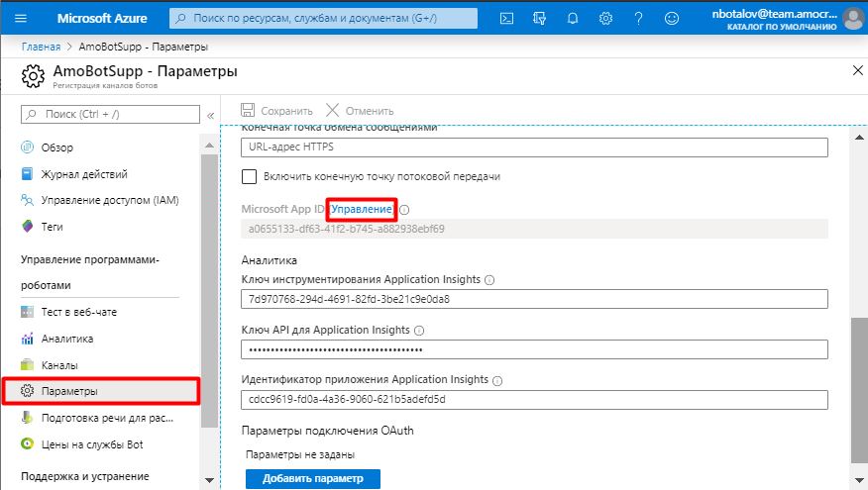This screenshot has width=868, height=490.
Task: Click sidebar scroll up arrow
Action: [x=209, y=145]
